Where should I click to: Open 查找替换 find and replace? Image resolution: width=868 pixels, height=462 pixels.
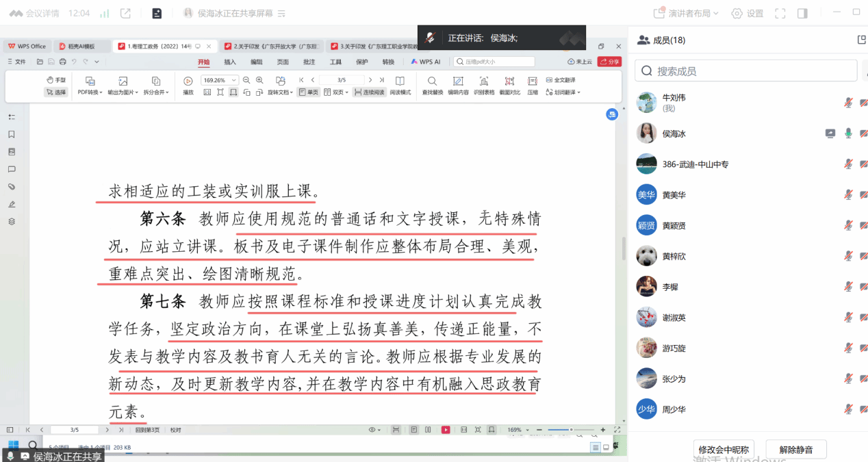[x=432, y=81]
